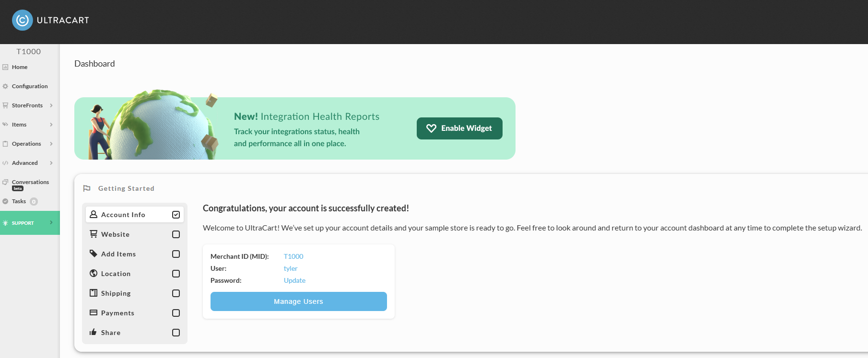This screenshot has width=868, height=358.
Task: Click the ULTRACART wordmark text
Action: pyautogui.click(x=63, y=20)
